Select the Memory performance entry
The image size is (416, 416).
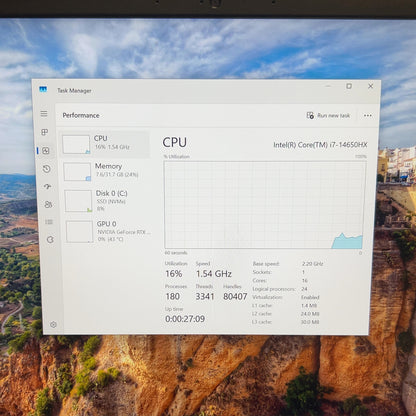(106, 171)
